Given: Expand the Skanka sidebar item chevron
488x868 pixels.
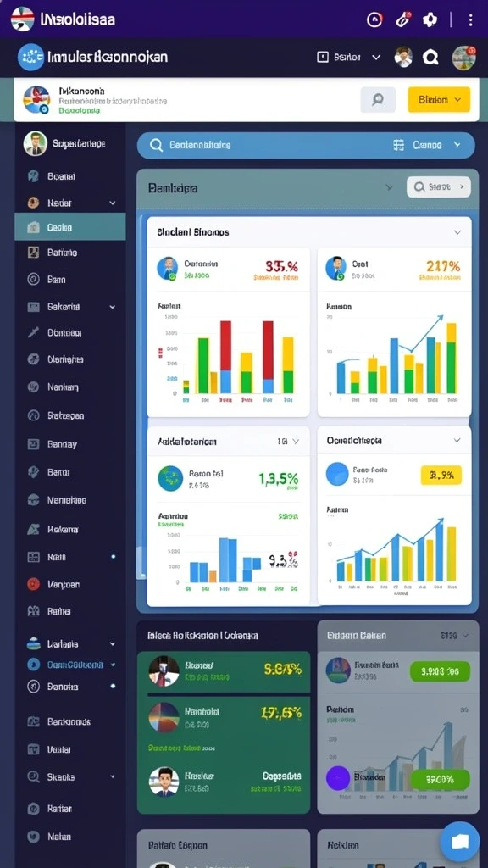Looking at the screenshot, I should click(113, 776).
